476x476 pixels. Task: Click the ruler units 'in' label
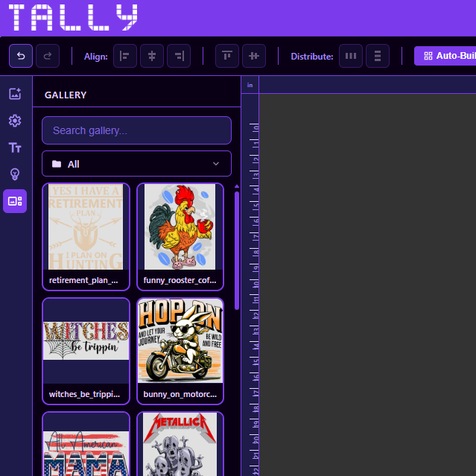click(x=250, y=86)
